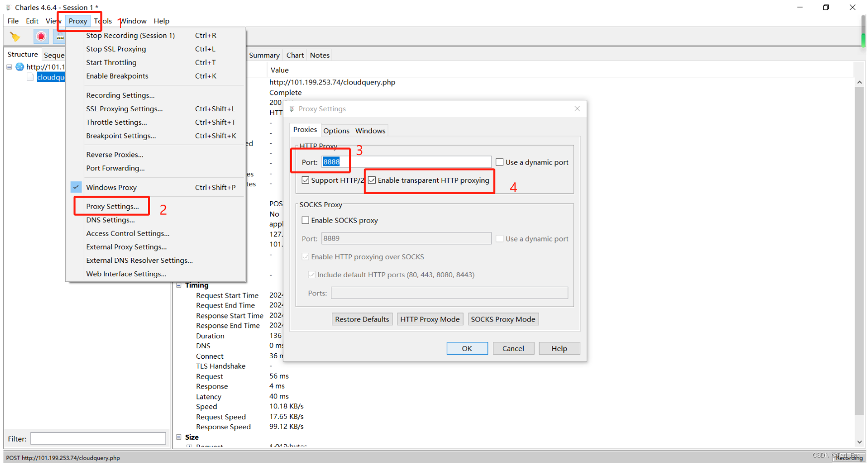This screenshot has height=463, width=868.
Task: Open the Proxy menu
Action: [78, 21]
